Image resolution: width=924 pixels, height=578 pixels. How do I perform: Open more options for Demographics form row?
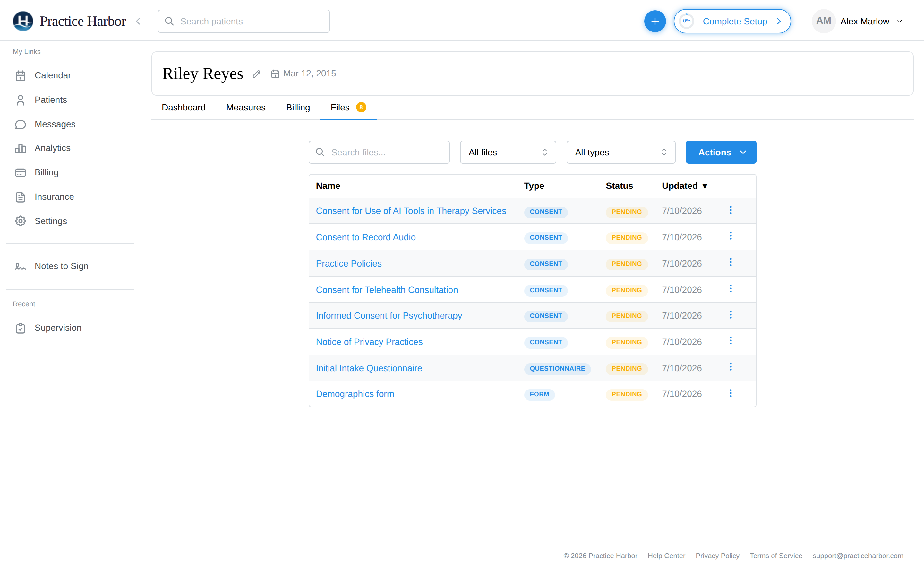731,393
